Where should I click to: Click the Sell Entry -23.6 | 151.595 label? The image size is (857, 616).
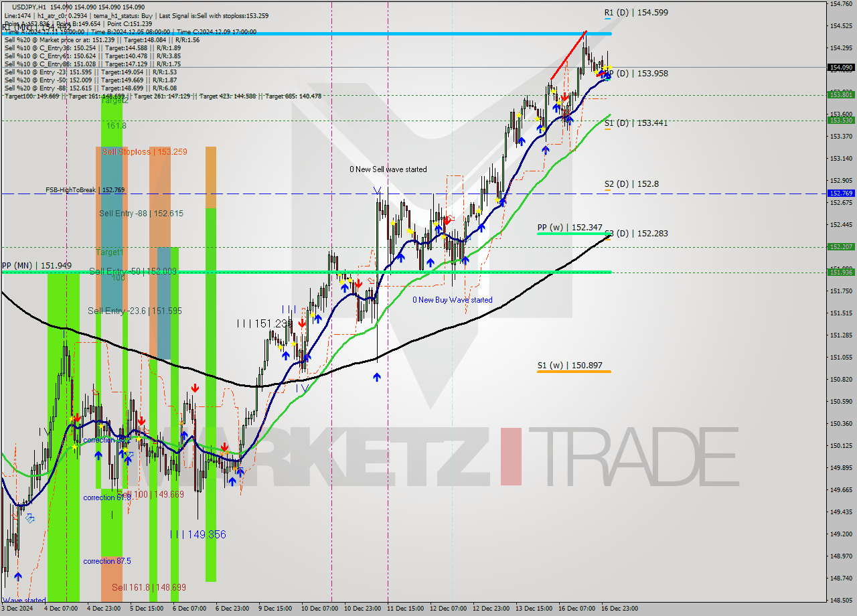(x=135, y=311)
